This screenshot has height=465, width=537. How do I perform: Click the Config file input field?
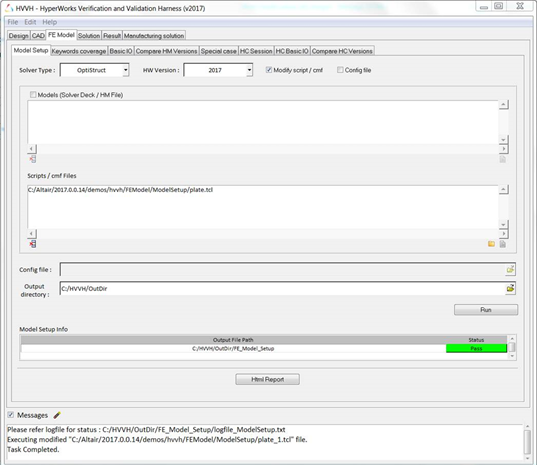pyautogui.click(x=283, y=269)
